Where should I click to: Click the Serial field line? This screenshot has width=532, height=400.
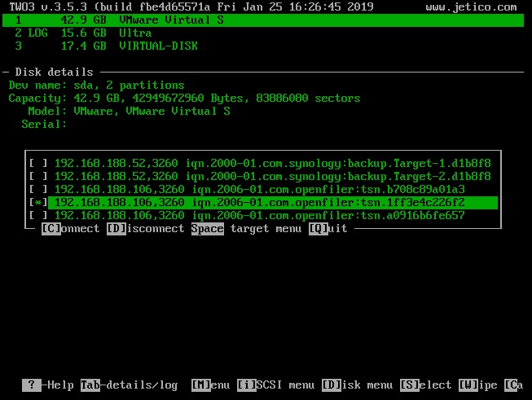[x=44, y=124]
